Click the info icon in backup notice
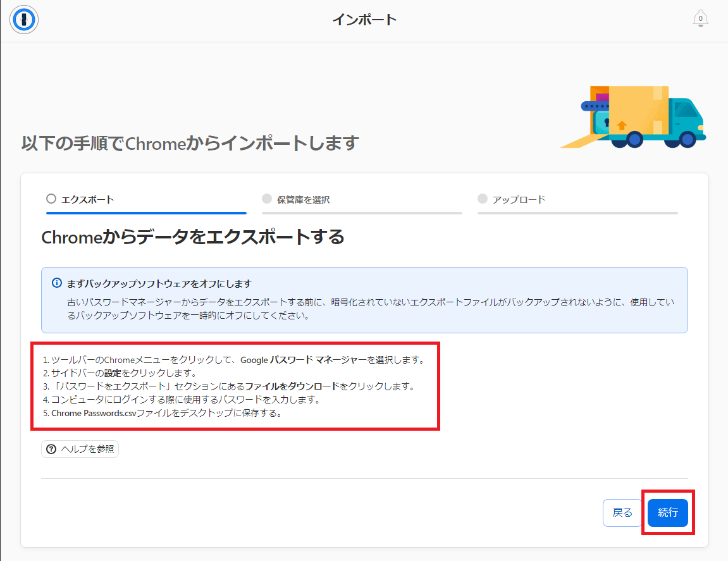The image size is (728, 561). pos(57,283)
